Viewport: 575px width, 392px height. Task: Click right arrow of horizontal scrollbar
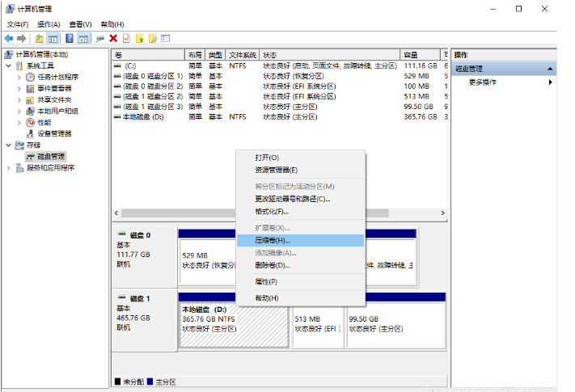(442, 212)
